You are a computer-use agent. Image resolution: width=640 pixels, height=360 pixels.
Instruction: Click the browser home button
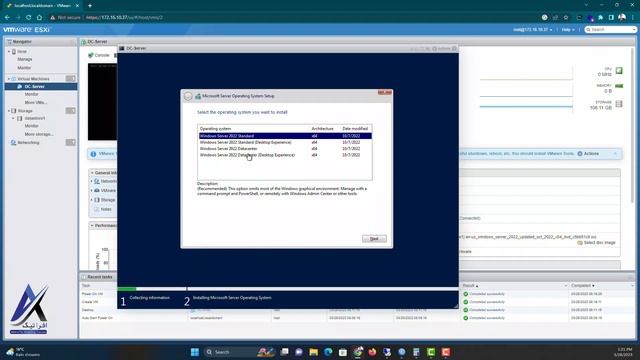pos(39,18)
